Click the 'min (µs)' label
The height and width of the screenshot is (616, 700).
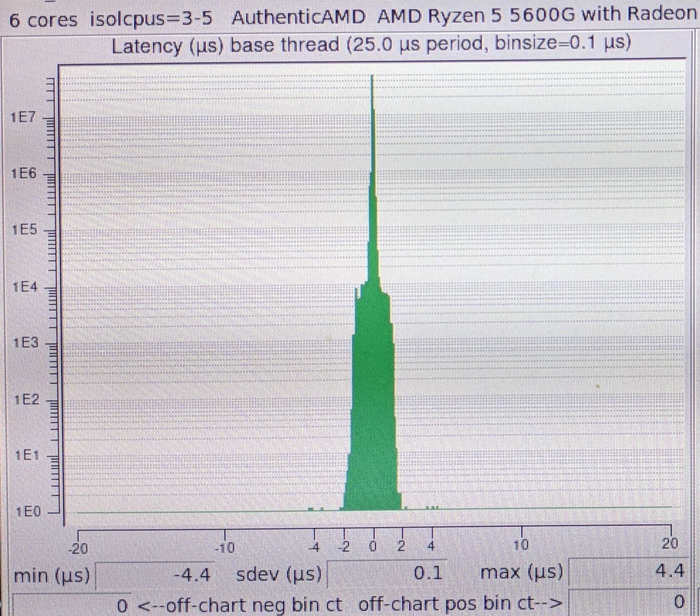tap(52, 575)
